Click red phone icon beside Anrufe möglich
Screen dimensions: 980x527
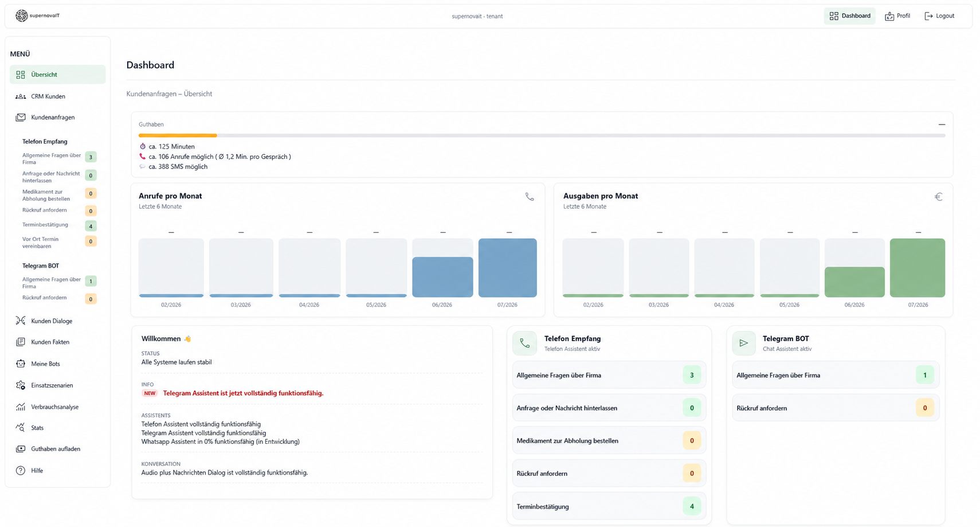click(143, 156)
